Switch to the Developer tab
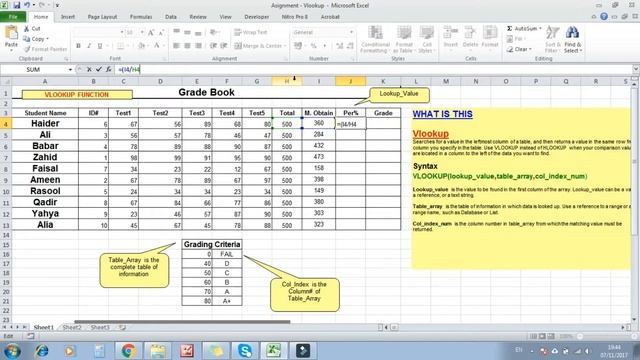The image size is (640, 360). pyautogui.click(x=257, y=17)
